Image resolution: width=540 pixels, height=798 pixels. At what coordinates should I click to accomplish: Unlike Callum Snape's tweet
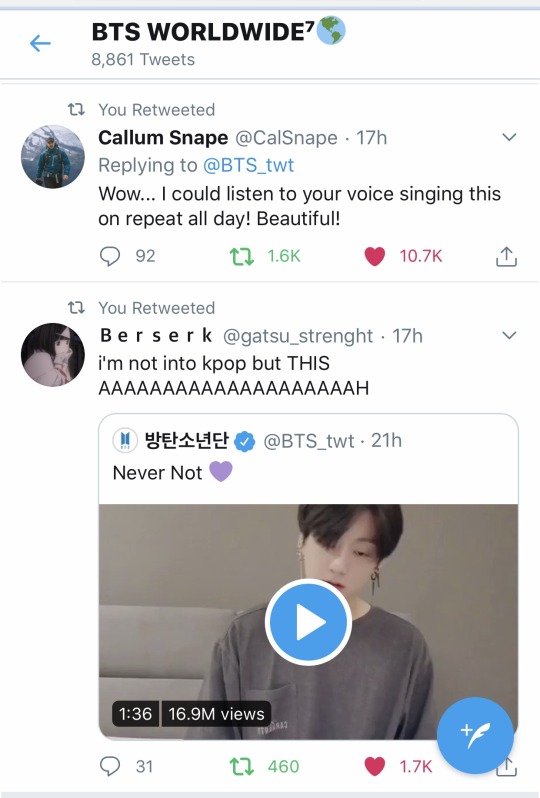click(x=375, y=256)
